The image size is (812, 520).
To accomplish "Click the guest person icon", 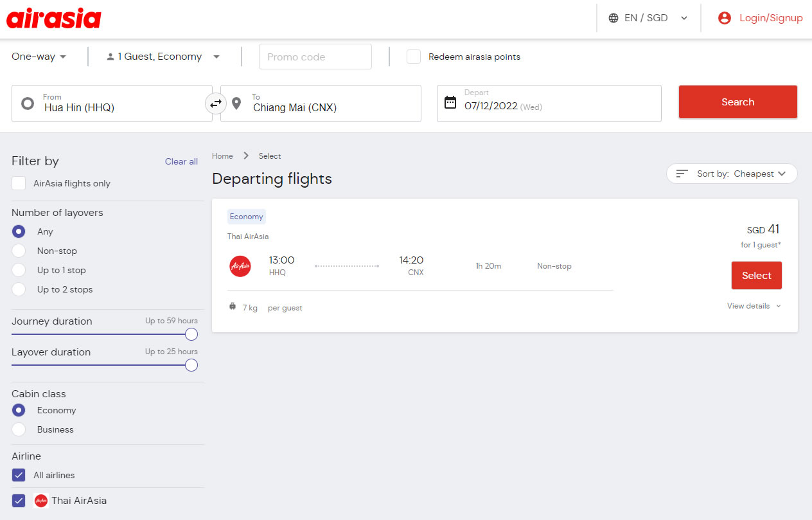I will [110, 57].
